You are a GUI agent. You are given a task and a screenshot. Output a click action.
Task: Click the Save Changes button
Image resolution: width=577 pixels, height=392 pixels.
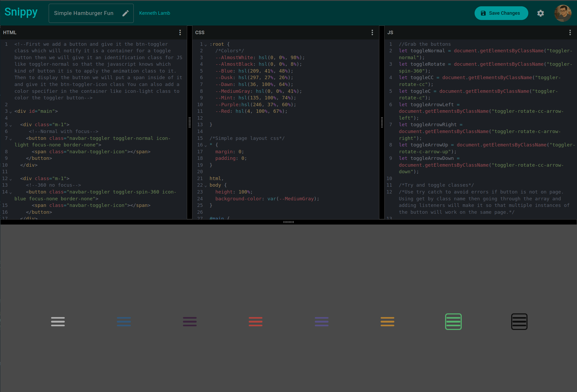(501, 13)
